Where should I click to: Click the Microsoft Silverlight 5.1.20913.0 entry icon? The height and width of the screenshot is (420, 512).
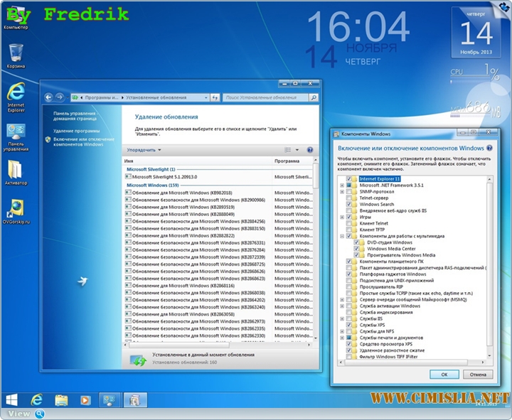[128, 176]
